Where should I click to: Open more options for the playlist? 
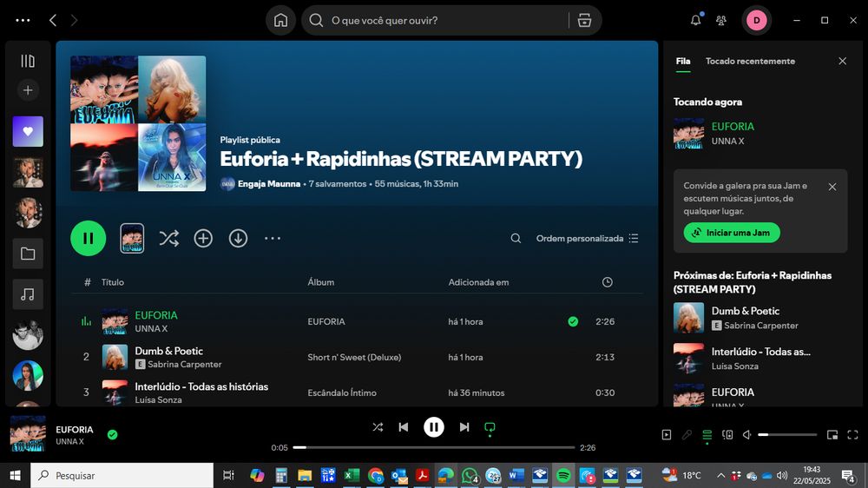pos(273,238)
